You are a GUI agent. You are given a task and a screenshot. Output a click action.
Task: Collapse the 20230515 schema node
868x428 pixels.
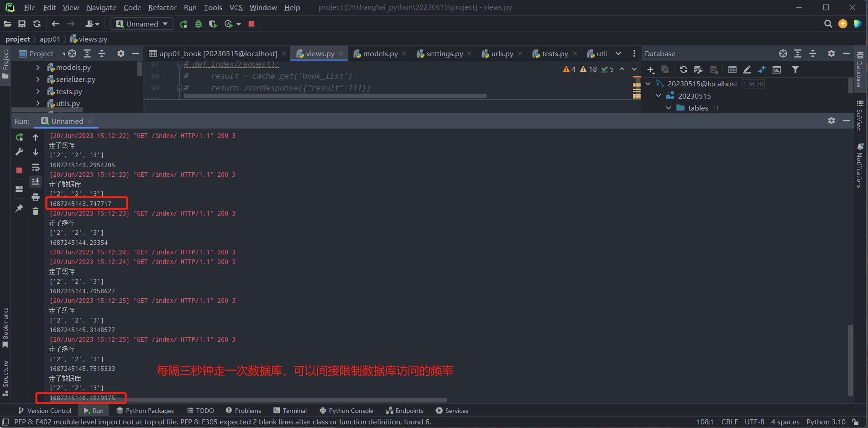659,96
